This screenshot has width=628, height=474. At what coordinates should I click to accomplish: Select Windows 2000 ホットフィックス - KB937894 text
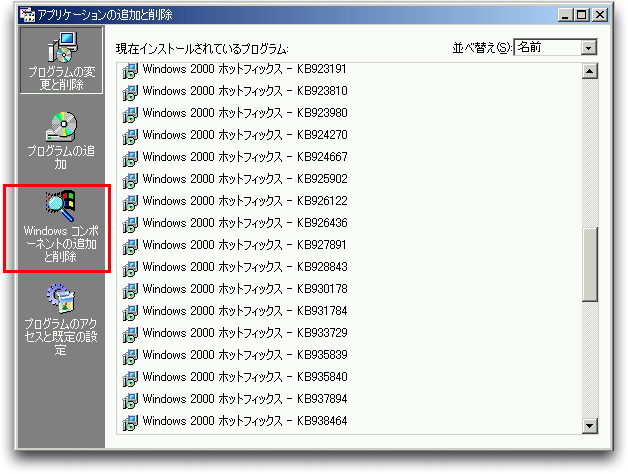coord(245,399)
